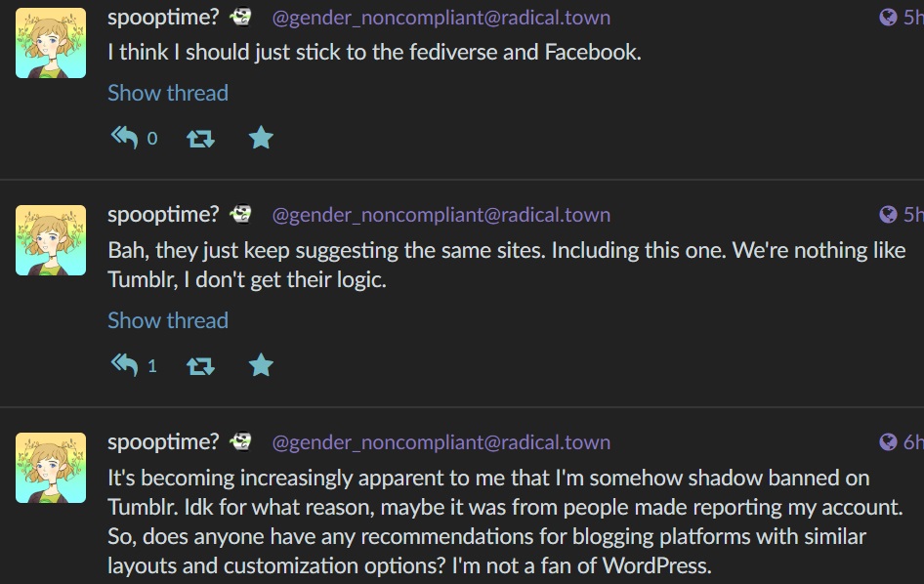This screenshot has width=924, height=584.
Task: Boost the fediverse and Facebook post
Action: click(200, 139)
